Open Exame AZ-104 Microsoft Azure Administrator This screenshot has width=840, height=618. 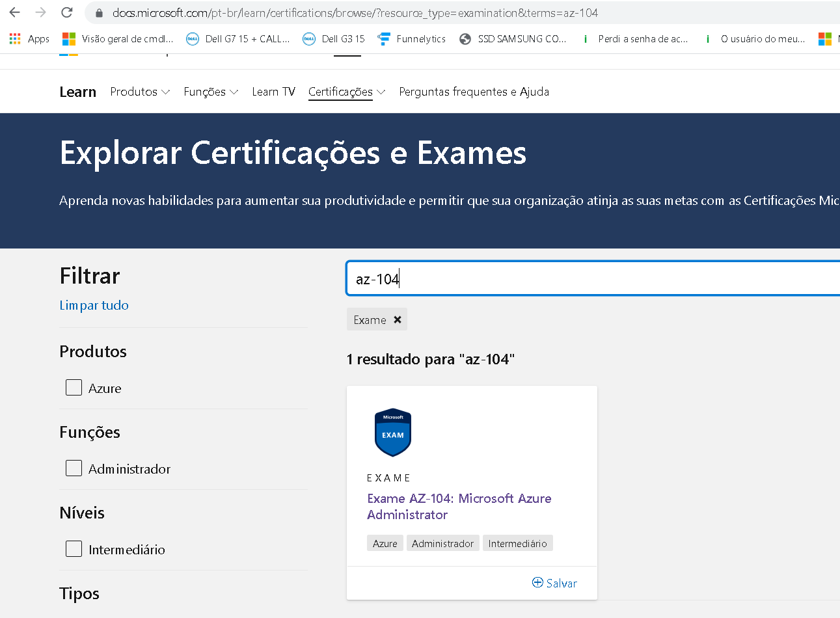[x=459, y=506]
